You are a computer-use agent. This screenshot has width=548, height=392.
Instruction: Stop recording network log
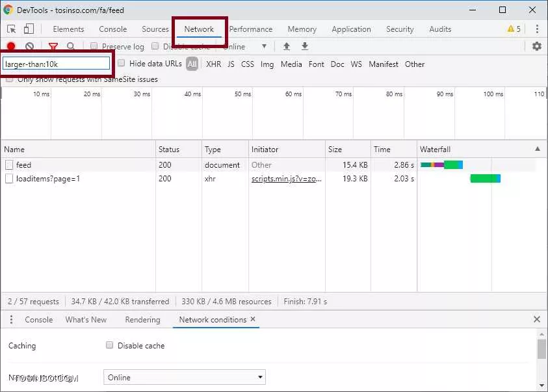11,47
